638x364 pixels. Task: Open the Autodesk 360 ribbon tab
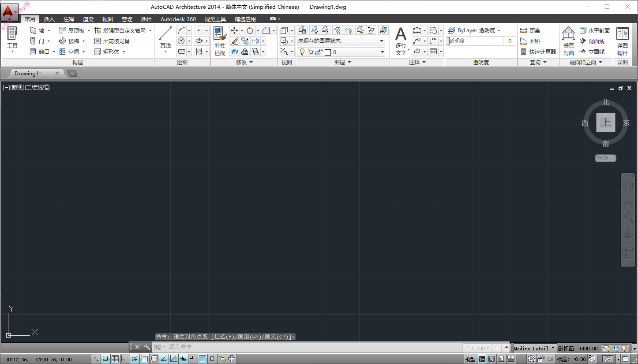point(178,19)
